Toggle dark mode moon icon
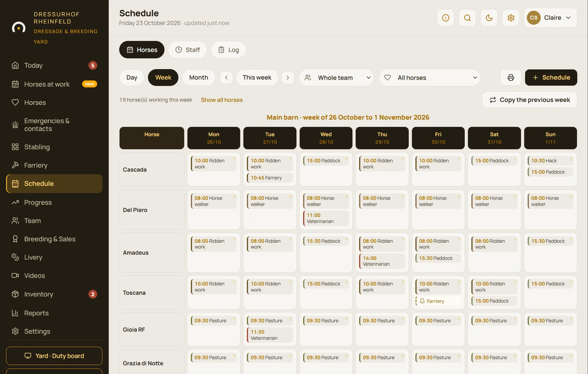The height and width of the screenshot is (374, 588). pyautogui.click(x=489, y=18)
